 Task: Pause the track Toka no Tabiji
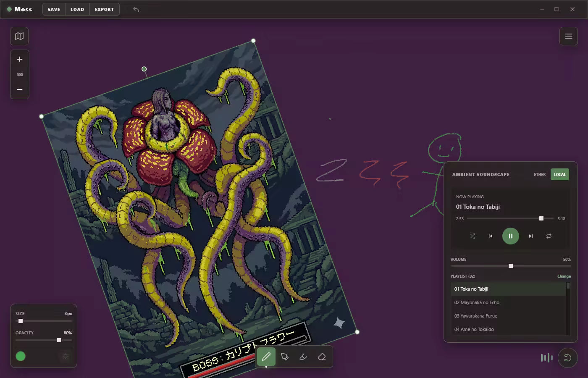510,236
